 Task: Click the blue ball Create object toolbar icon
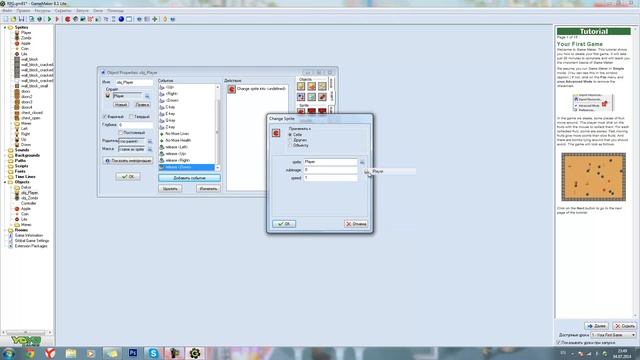[x=121, y=19]
